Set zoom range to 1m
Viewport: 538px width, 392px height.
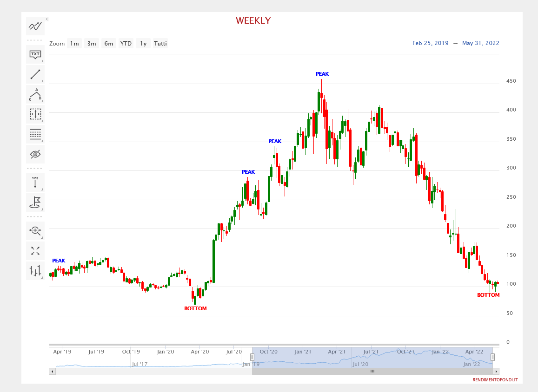[x=74, y=44]
